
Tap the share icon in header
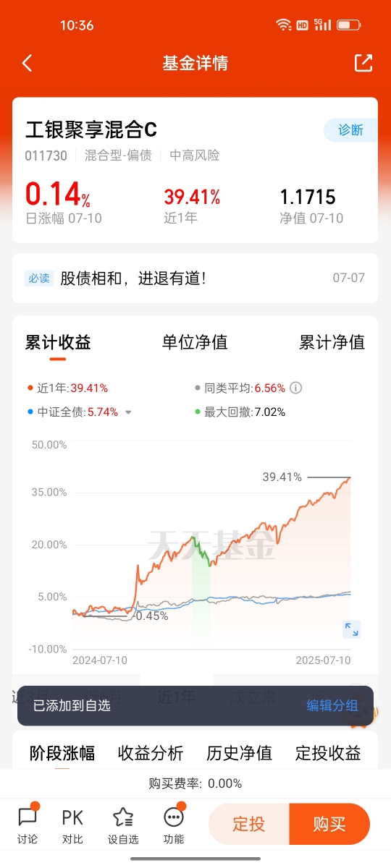(363, 63)
